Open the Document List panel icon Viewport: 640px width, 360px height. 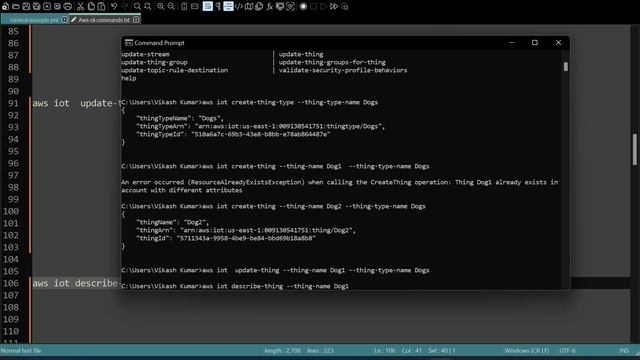(259, 7)
